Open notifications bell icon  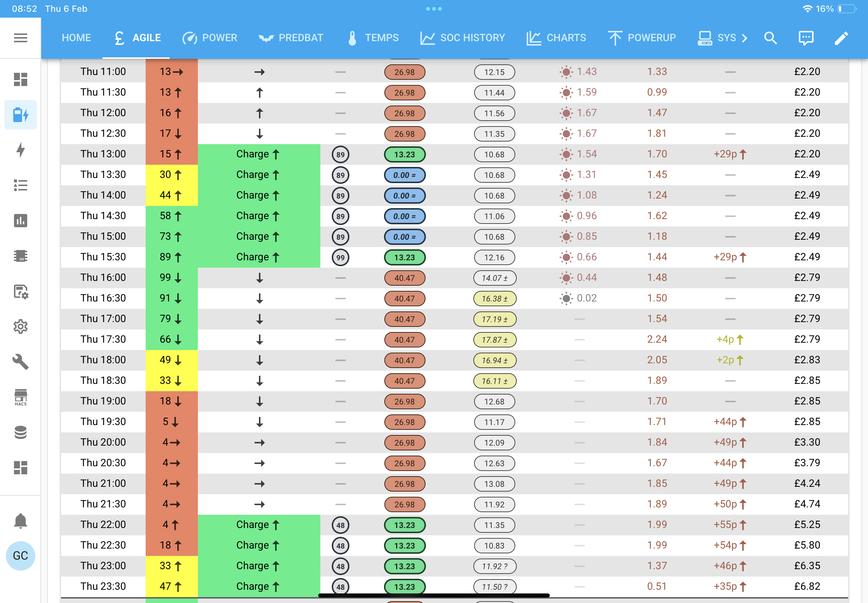20,521
